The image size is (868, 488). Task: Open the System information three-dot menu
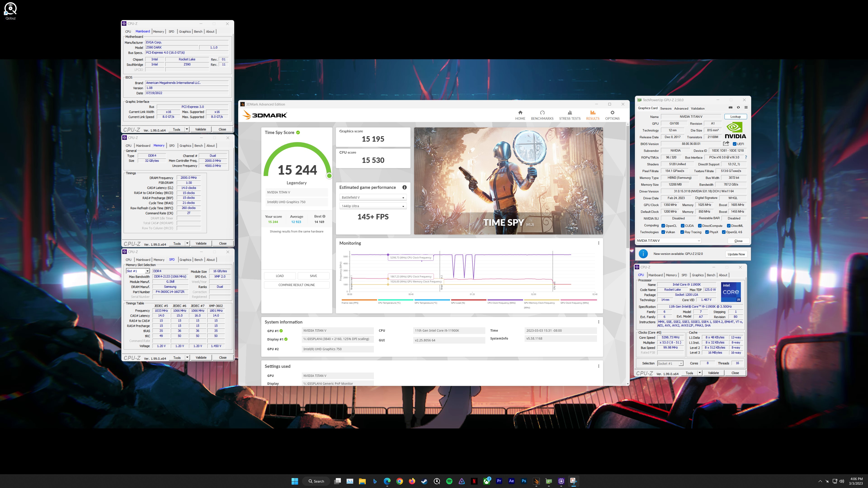coord(598,322)
